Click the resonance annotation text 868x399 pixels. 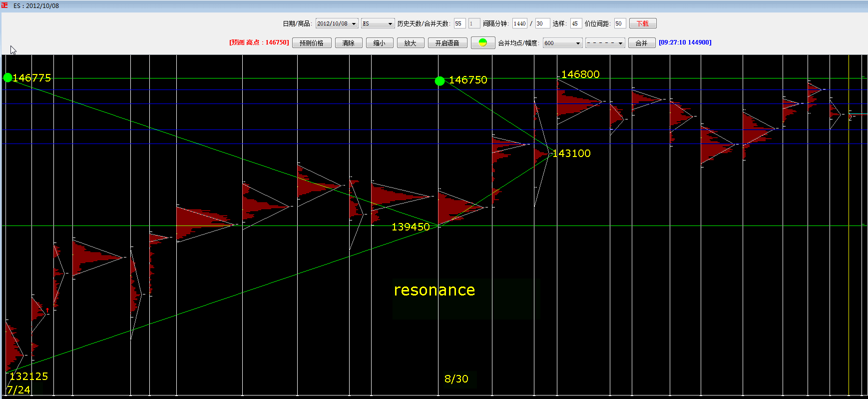click(434, 290)
